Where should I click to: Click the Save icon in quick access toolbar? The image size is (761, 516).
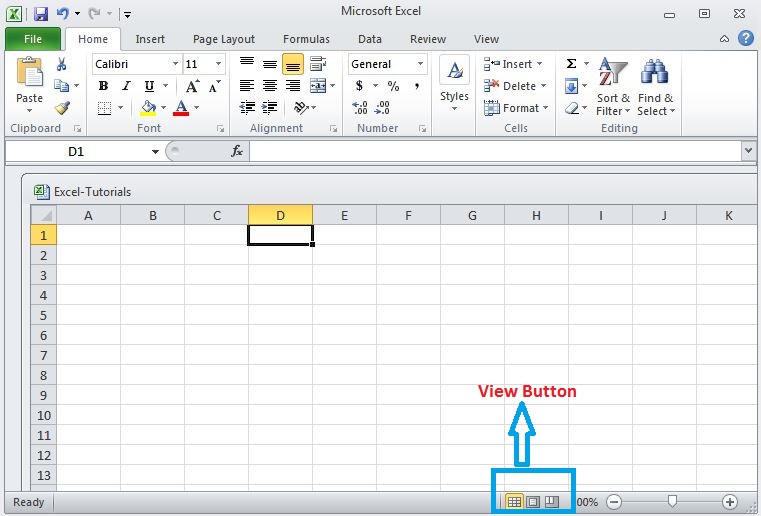pyautogui.click(x=41, y=14)
